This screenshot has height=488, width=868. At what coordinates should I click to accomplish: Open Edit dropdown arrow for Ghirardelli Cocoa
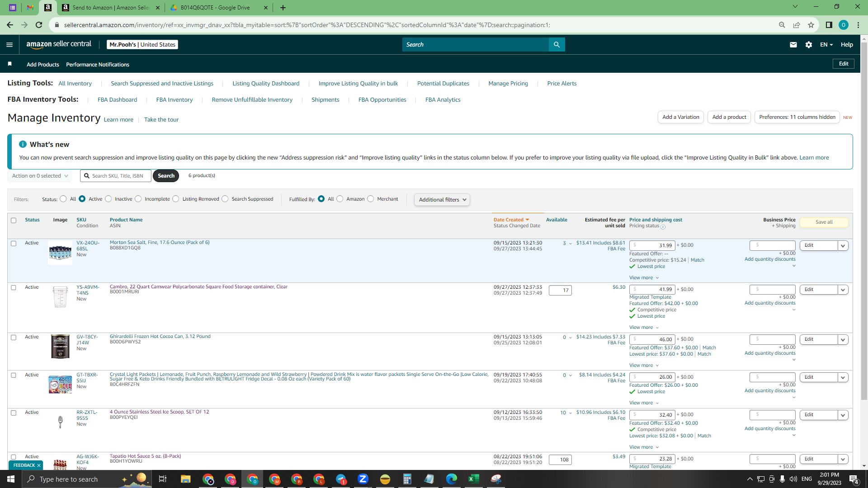[x=843, y=340]
